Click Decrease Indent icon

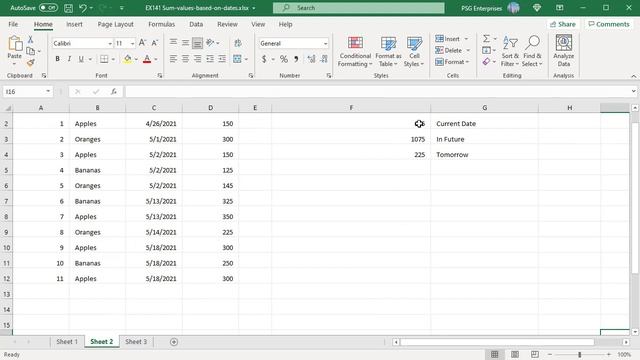210,59
